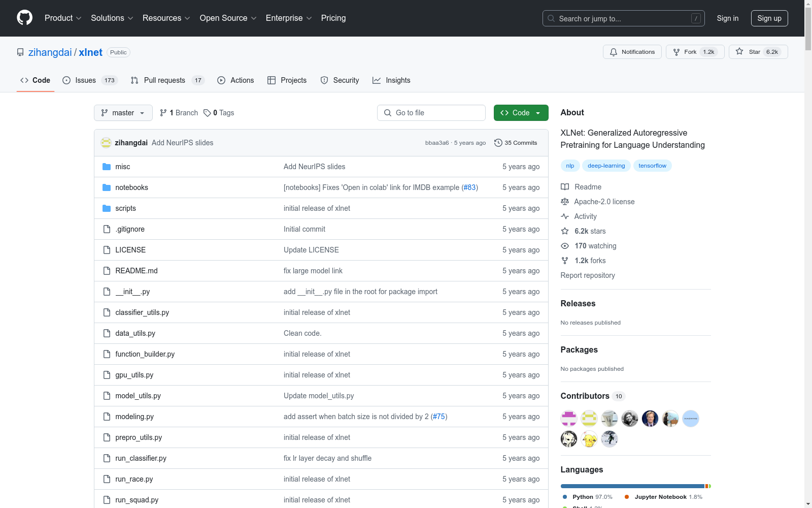812x508 pixels.
Task: Click the Sign up button
Action: coord(769,18)
